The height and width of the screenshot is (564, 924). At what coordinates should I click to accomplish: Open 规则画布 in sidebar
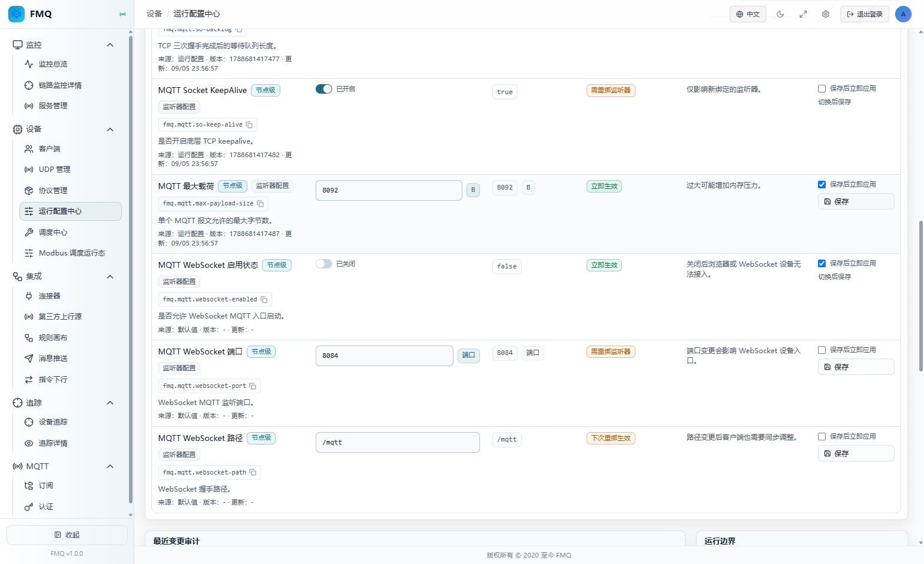[71, 338]
